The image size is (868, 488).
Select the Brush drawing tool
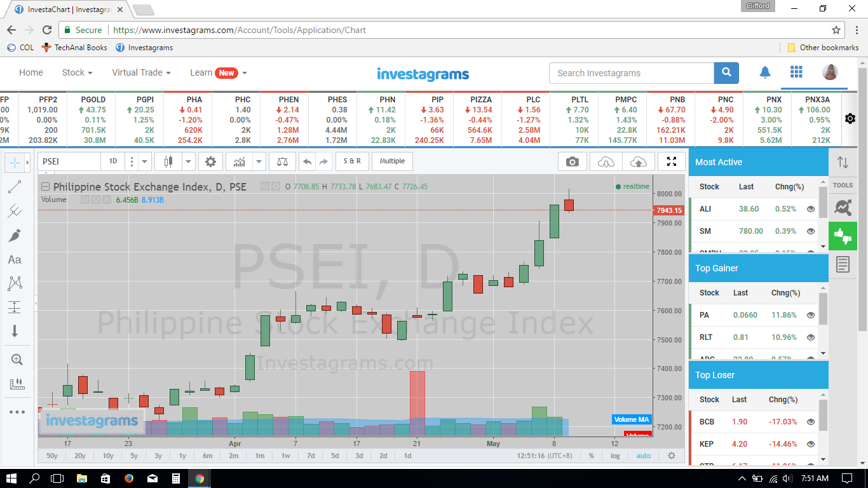point(14,236)
